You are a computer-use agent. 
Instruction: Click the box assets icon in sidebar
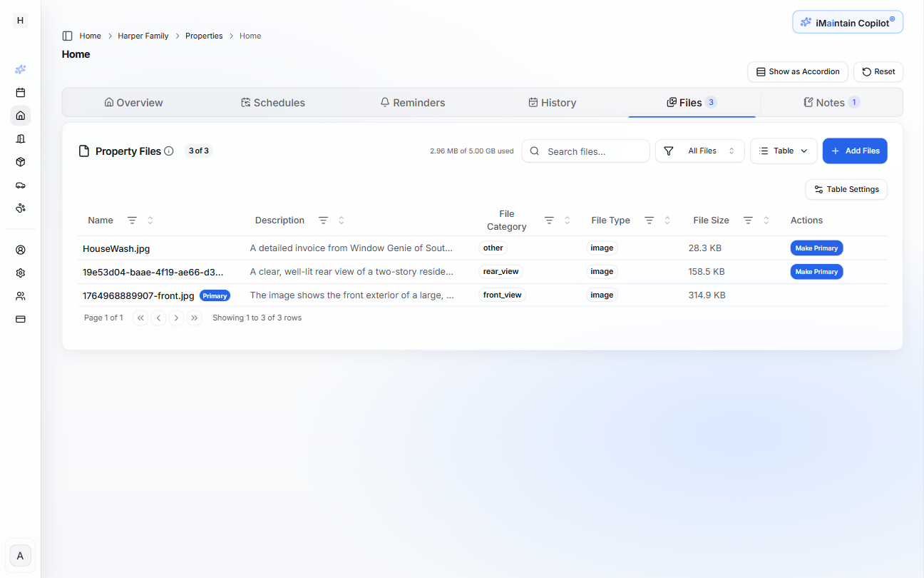21,162
